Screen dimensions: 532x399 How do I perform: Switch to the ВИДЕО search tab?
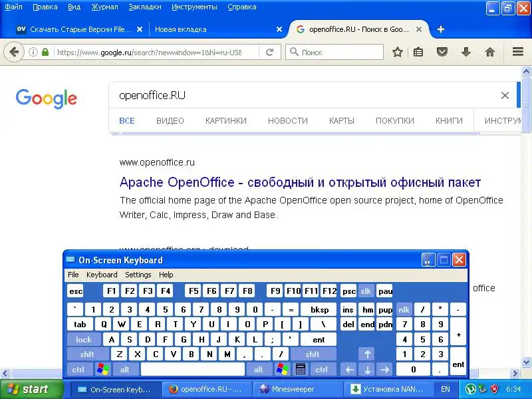[170, 121]
